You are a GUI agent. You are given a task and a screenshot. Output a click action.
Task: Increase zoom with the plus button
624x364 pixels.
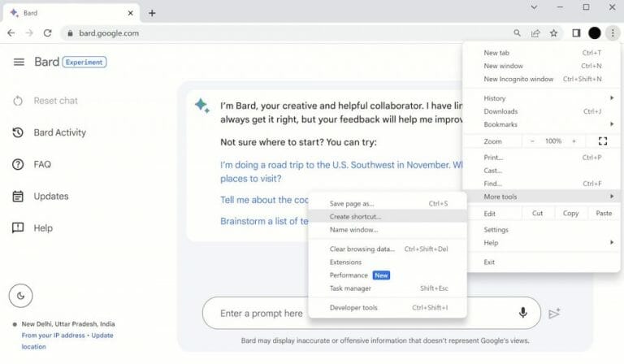click(574, 141)
